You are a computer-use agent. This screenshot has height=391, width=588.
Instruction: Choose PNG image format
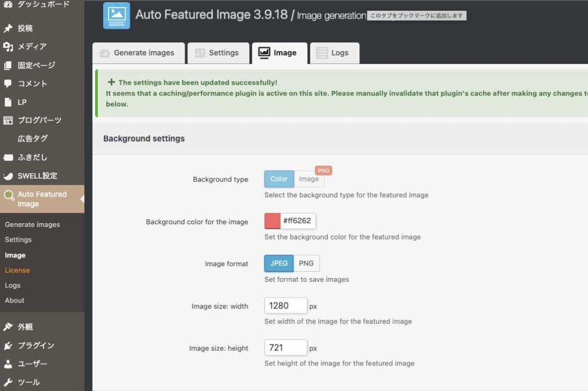[x=306, y=263]
